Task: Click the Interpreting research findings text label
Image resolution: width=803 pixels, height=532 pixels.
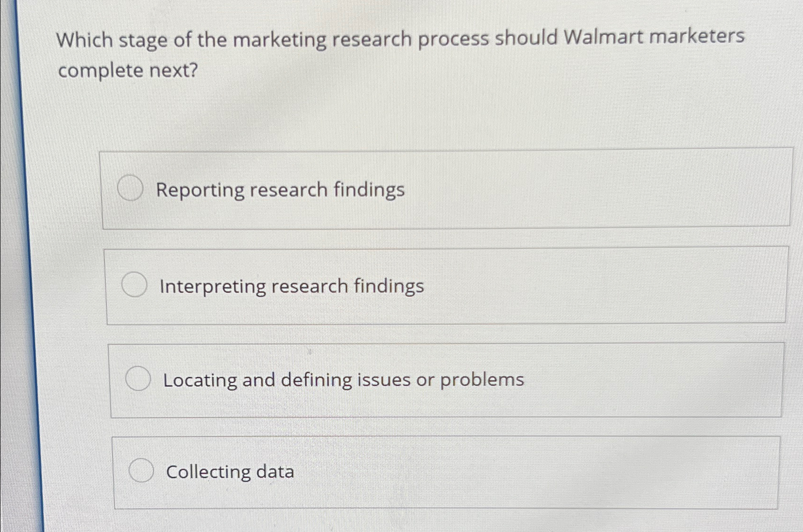Action: (x=292, y=285)
